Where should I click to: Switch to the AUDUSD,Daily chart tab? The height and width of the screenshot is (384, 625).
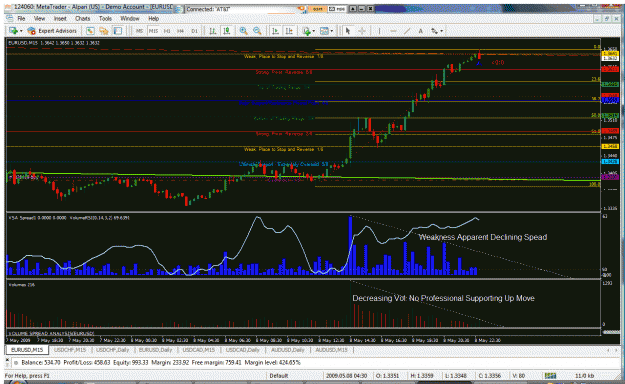click(x=288, y=350)
